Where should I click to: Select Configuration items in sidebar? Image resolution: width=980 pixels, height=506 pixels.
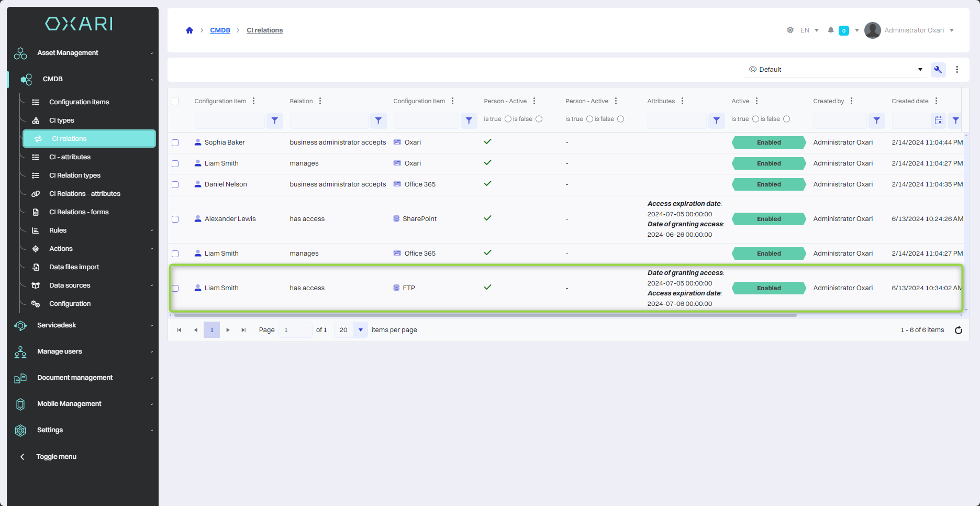[x=79, y=102]
